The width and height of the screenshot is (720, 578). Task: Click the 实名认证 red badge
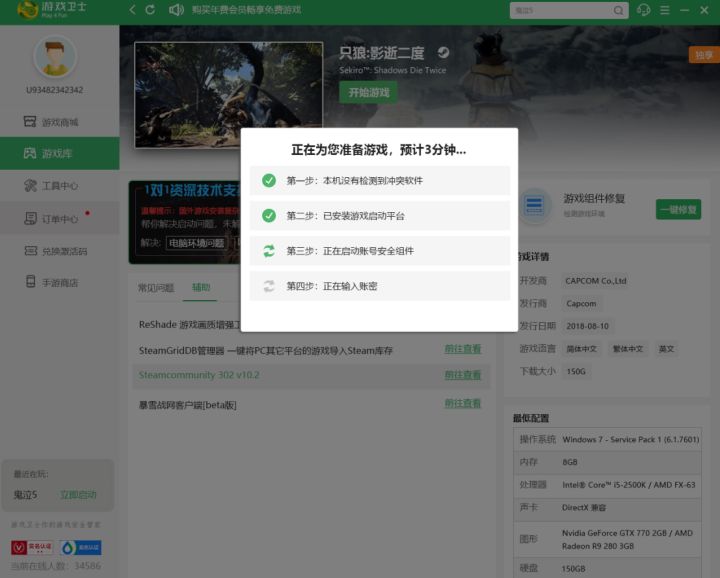(32, 547)
